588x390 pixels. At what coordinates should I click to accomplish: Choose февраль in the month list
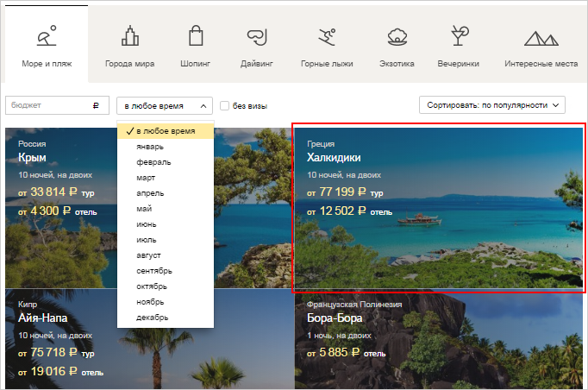[166, 162]
